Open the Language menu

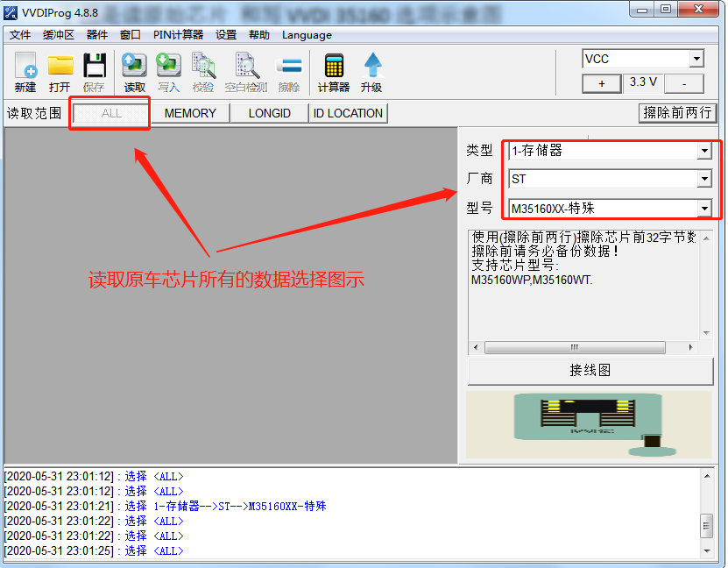(307, 35)
